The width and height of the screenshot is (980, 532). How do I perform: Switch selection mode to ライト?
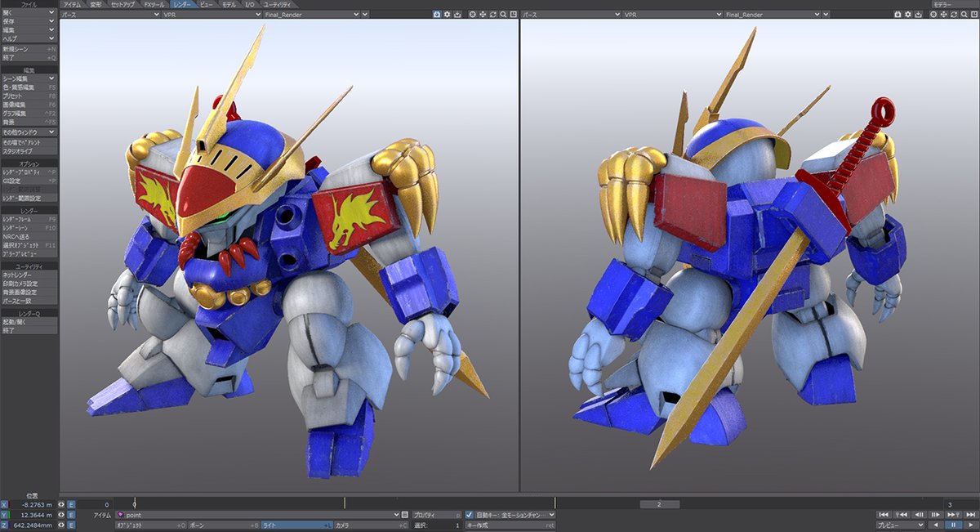pos(296,525)
